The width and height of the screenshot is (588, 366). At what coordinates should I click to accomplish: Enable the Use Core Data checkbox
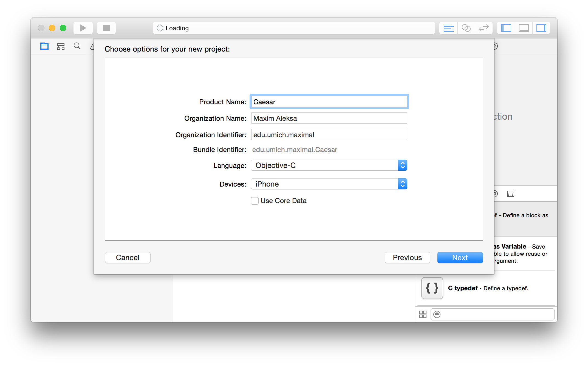255,201
